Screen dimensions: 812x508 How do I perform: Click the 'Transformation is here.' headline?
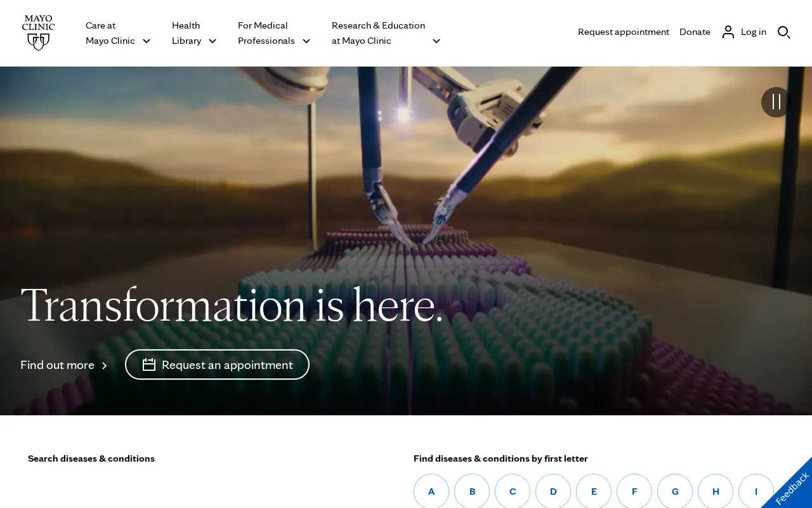[232, 305]
